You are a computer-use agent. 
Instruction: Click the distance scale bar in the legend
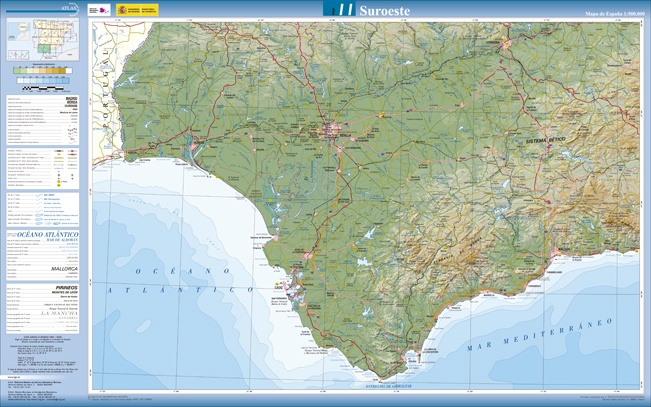[42, 90]
